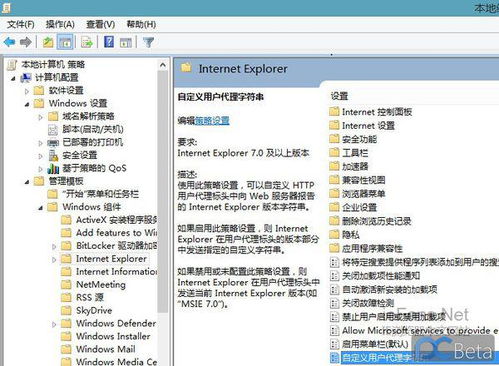Select Windows Installer folder in tree

106,336
